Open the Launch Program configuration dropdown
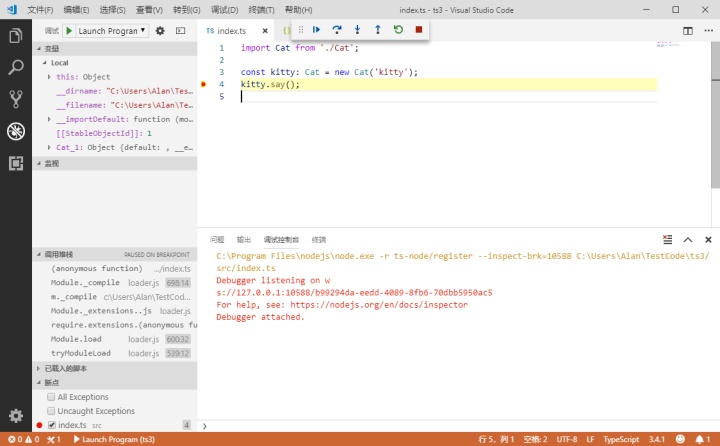 112,31
